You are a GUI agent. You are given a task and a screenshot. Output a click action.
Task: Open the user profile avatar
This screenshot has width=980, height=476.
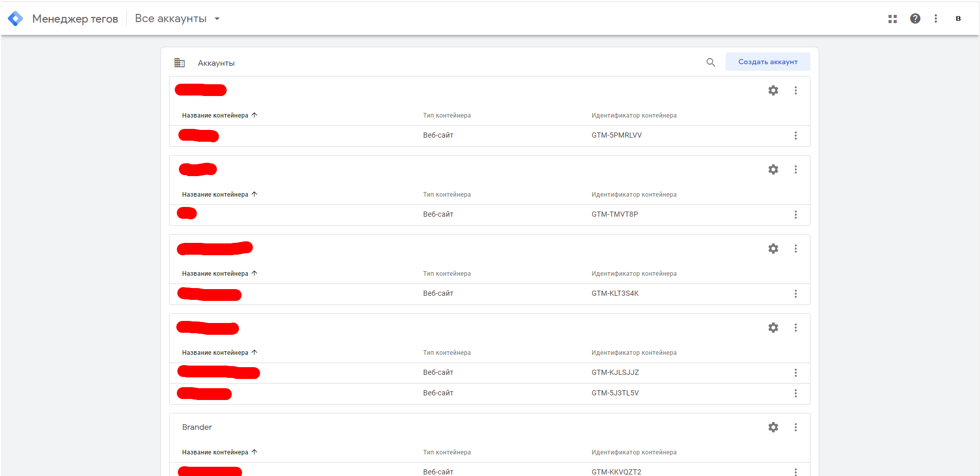[x=958, y=18]
